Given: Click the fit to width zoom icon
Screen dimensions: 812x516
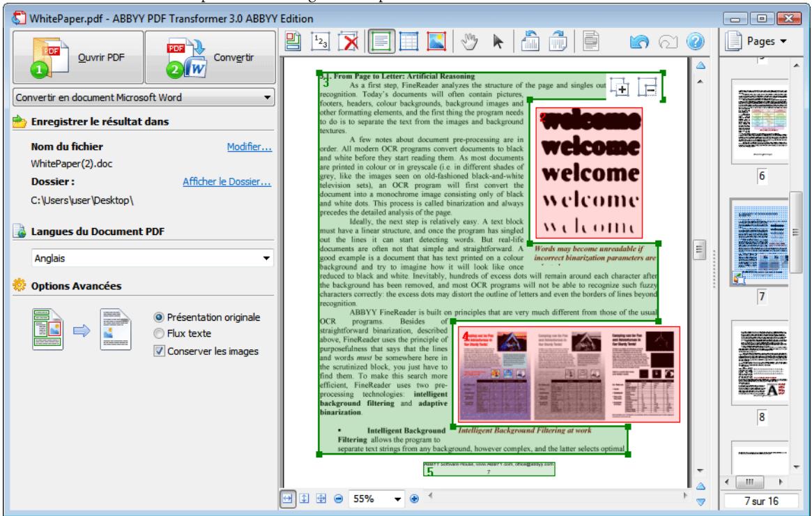Looking at the screenshot, I should 287,499.
